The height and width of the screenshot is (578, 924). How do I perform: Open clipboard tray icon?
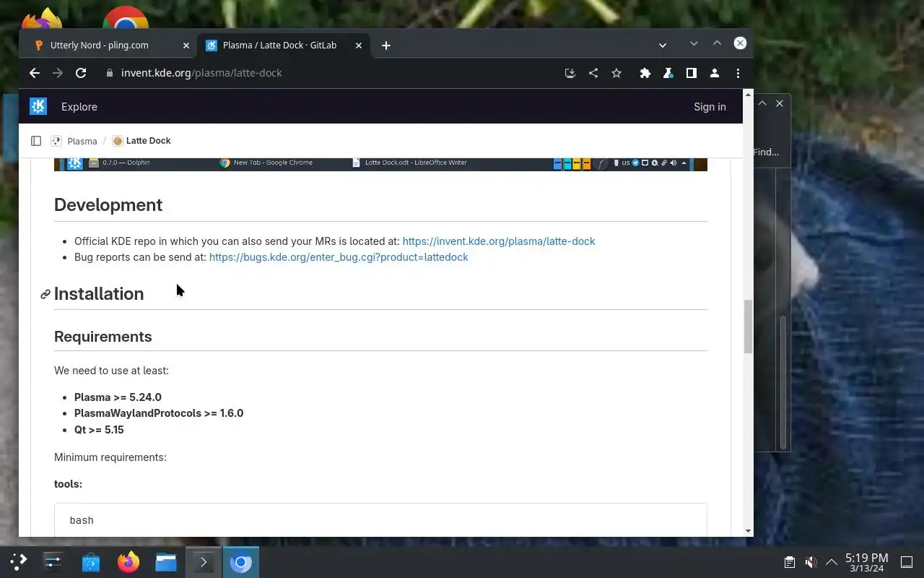tap(790, 562)
